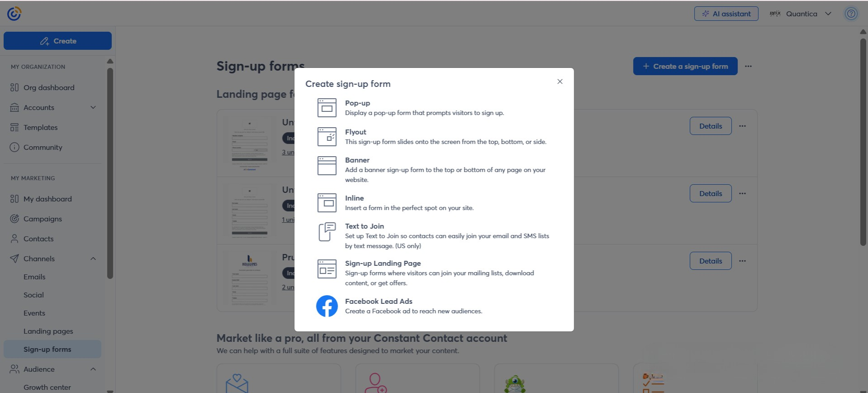Collapse the Channels sidebar section
This screenshot has height=393, width=868.
(93, 259)
